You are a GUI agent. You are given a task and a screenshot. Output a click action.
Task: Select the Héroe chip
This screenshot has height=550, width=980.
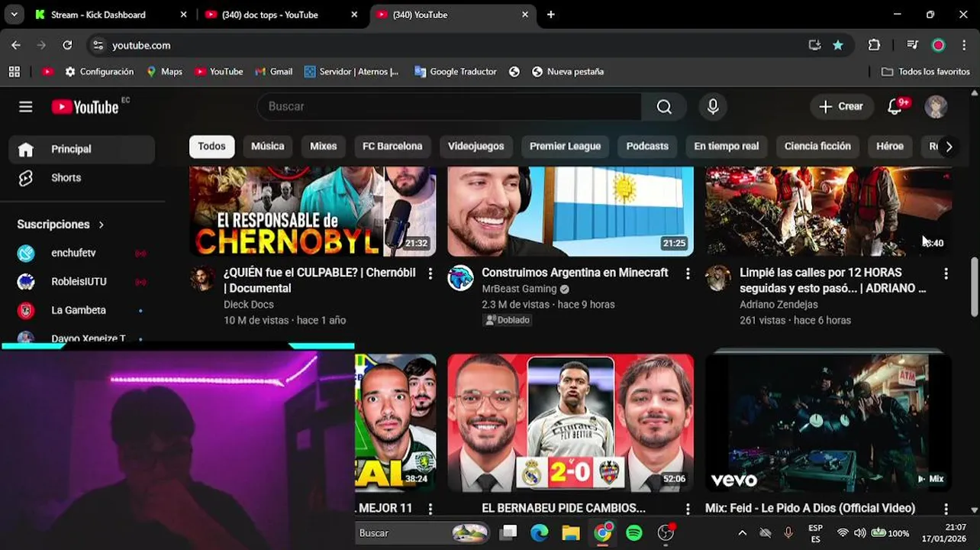click(890, 147)
